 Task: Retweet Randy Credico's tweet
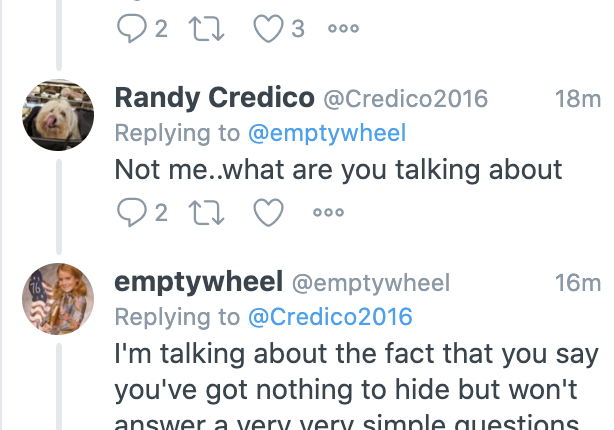pyautogui.click(x=207, y=212)
